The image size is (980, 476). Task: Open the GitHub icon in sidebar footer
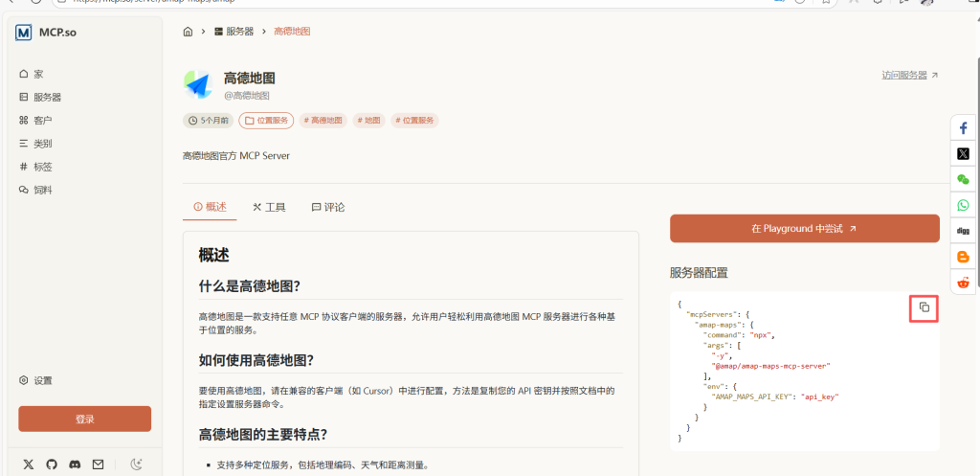52,465
